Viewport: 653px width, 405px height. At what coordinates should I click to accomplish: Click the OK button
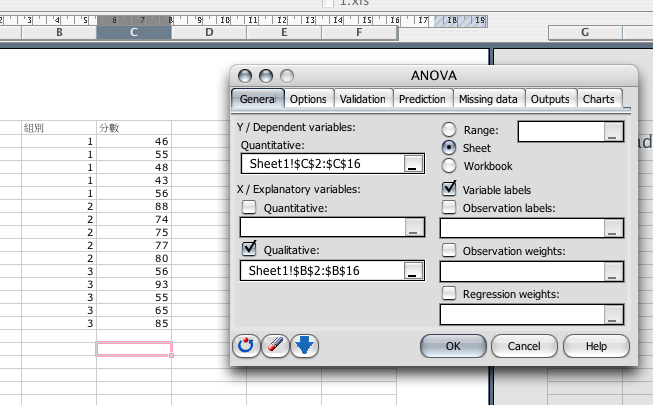[453, 346]
